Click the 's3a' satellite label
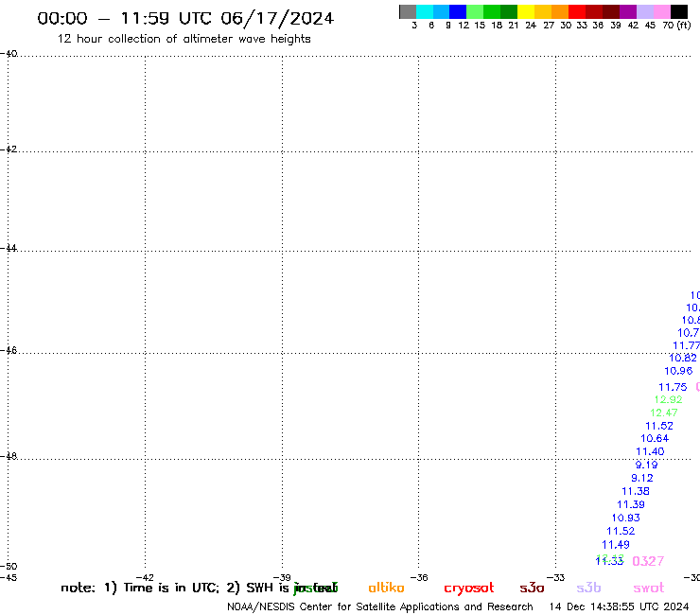Viewport: 700px width, 615px height. click(x=532, y=588)
